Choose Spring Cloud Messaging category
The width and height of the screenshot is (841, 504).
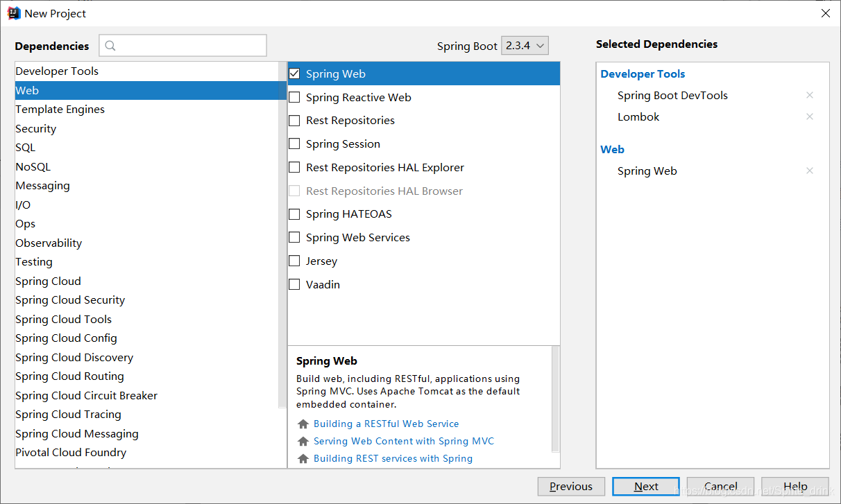[146, 434]
